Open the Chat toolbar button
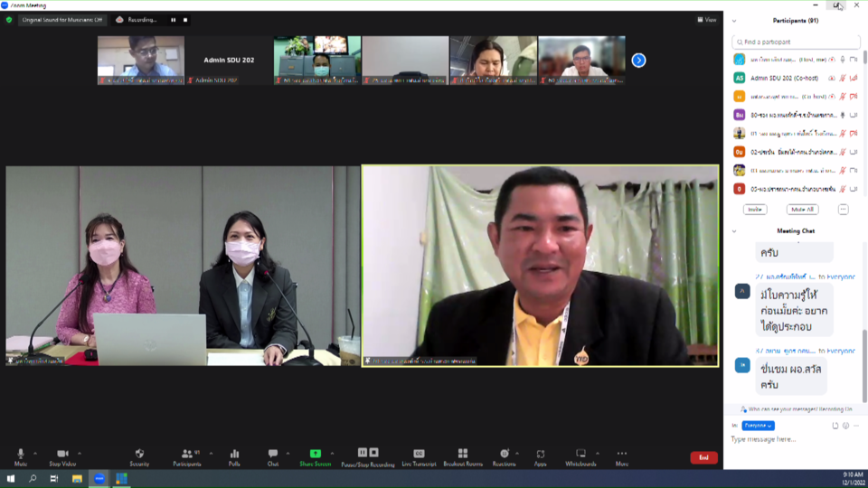Image resolution: width=868 pixels, height=488 pixels. click(273, 457)
